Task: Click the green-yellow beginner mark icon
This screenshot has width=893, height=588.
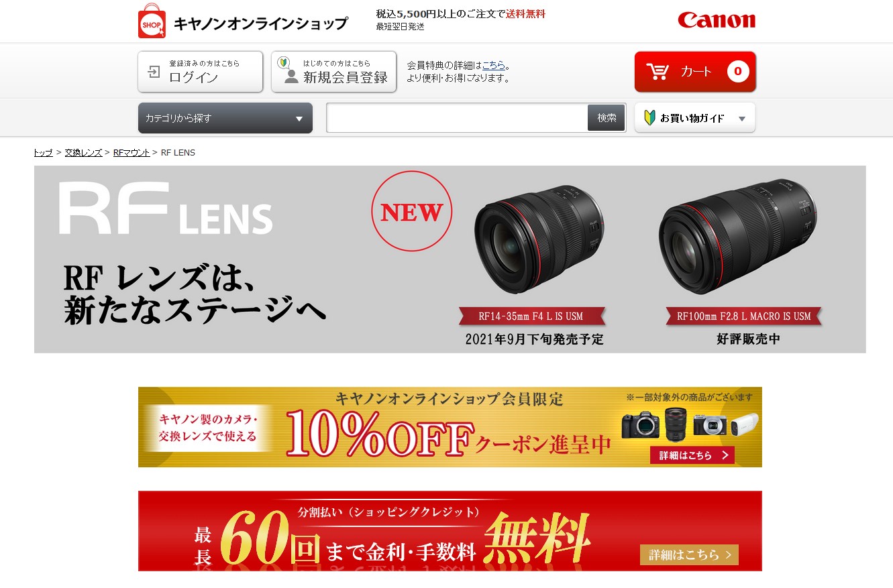Action: (x=649, y=118)
